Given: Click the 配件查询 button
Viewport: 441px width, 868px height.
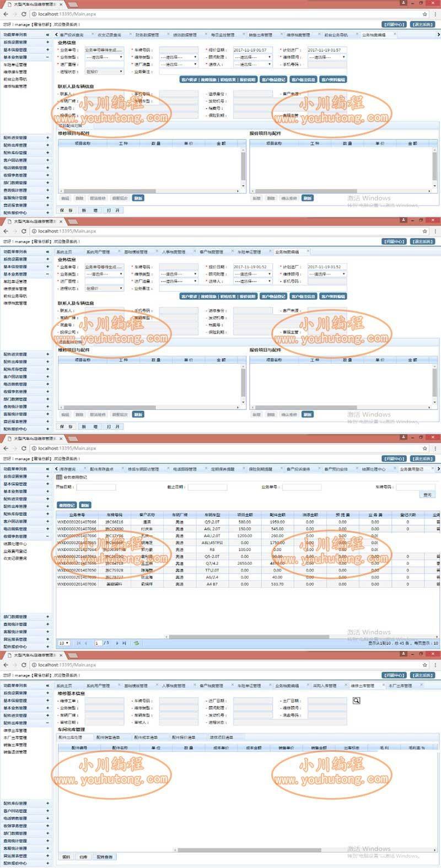Looking at the screenshot, I should (x=104, y=857).
